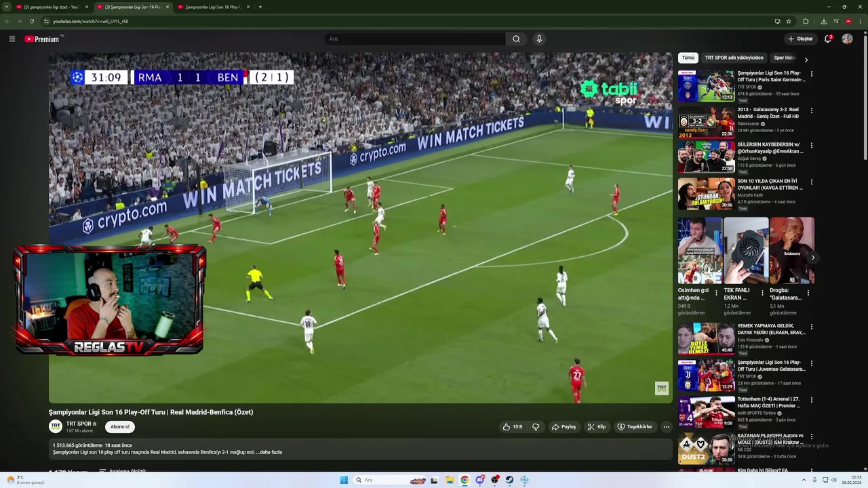
Task: Open browser extensions puzzle icon
Action: tap(806, 21)
